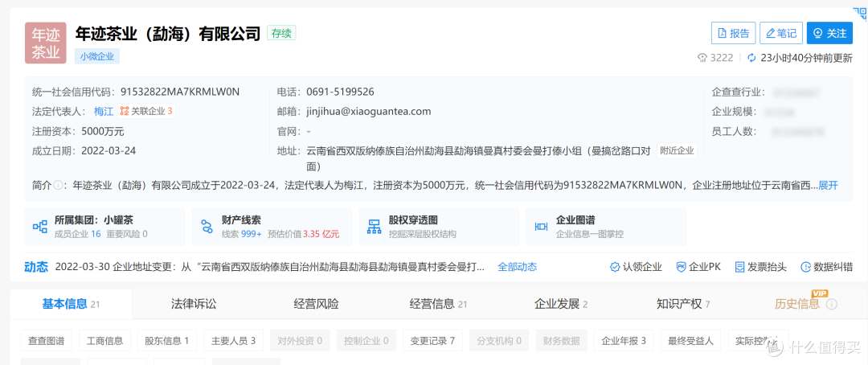Switch to the 基本信息 tab
The height and width of the screenshot is (365, 868).
[71, 304]
